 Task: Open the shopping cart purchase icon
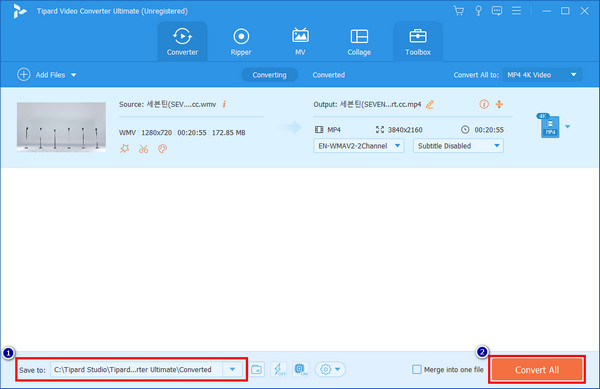tap(458, 11)
